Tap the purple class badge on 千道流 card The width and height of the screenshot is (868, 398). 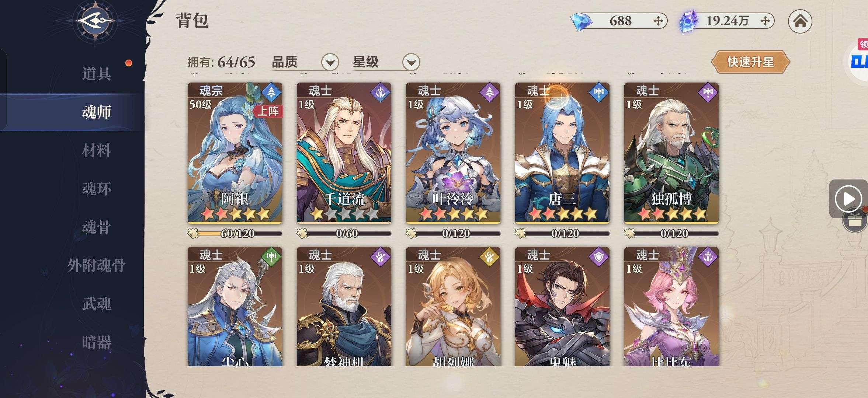(381, 92)
